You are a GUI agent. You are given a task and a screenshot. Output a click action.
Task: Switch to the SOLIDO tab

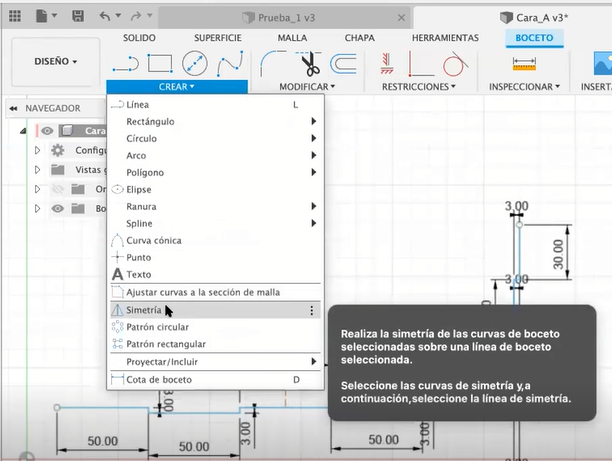coord(139,38)
